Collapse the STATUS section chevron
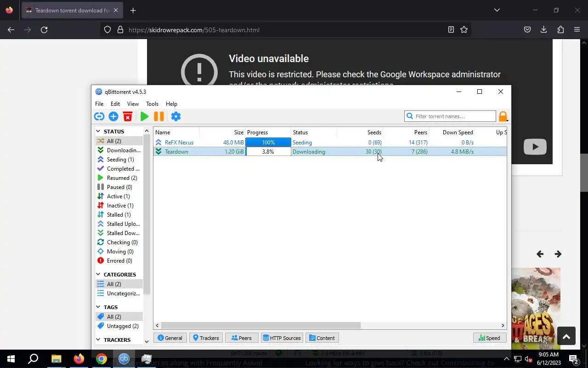Screen dimensions: 588x368 click(98, 132)
